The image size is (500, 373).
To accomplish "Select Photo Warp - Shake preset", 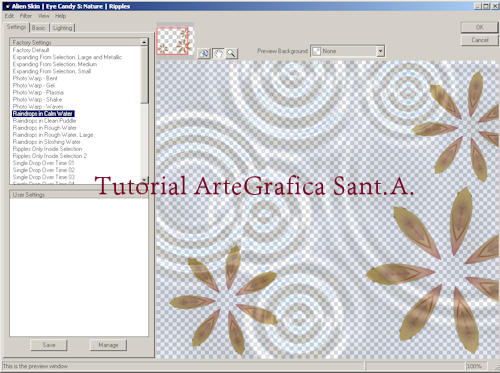I will [x=37, y=99].
